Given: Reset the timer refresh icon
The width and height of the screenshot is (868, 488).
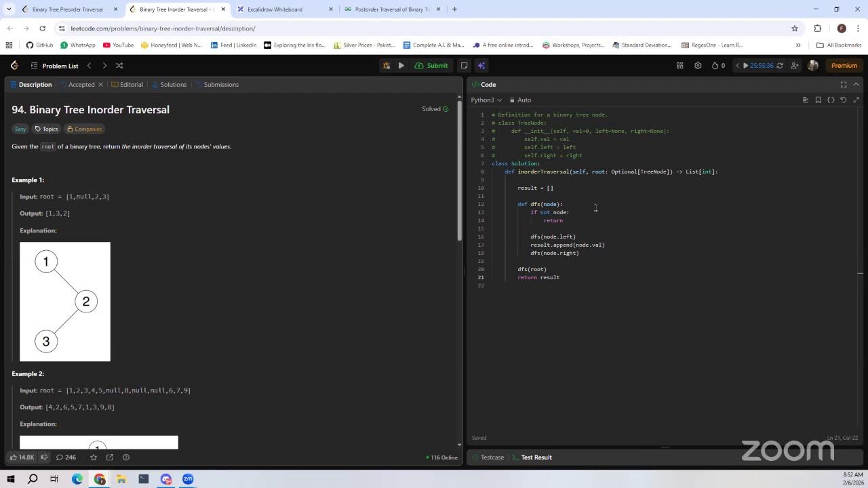Looking at the screenshot, I should tap(780, 66).
